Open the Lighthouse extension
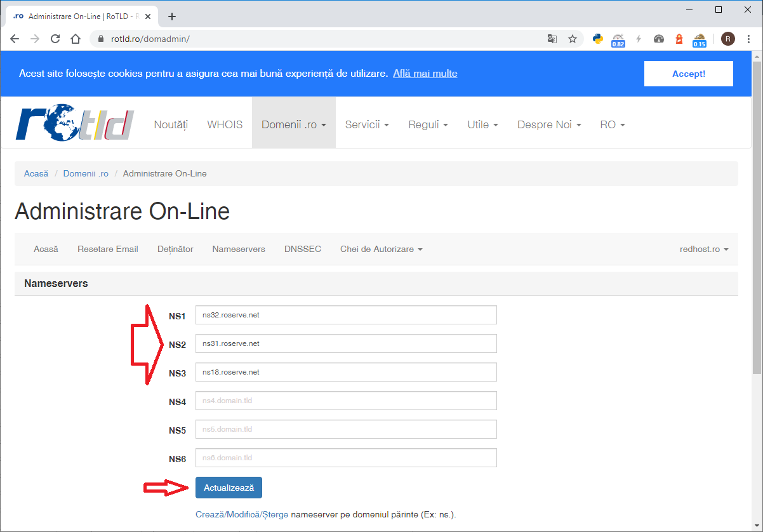Screen dimensions: 763x532 click(x=679, y=39)
